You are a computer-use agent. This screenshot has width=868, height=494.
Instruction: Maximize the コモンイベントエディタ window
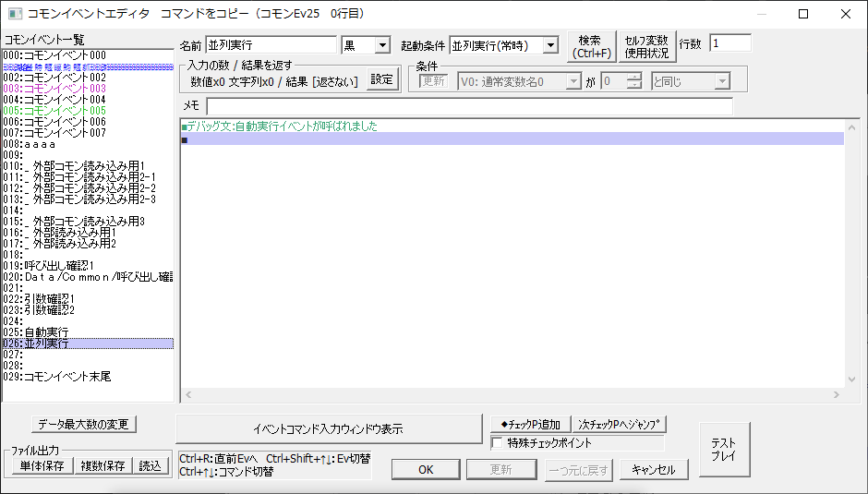point(803,14)
